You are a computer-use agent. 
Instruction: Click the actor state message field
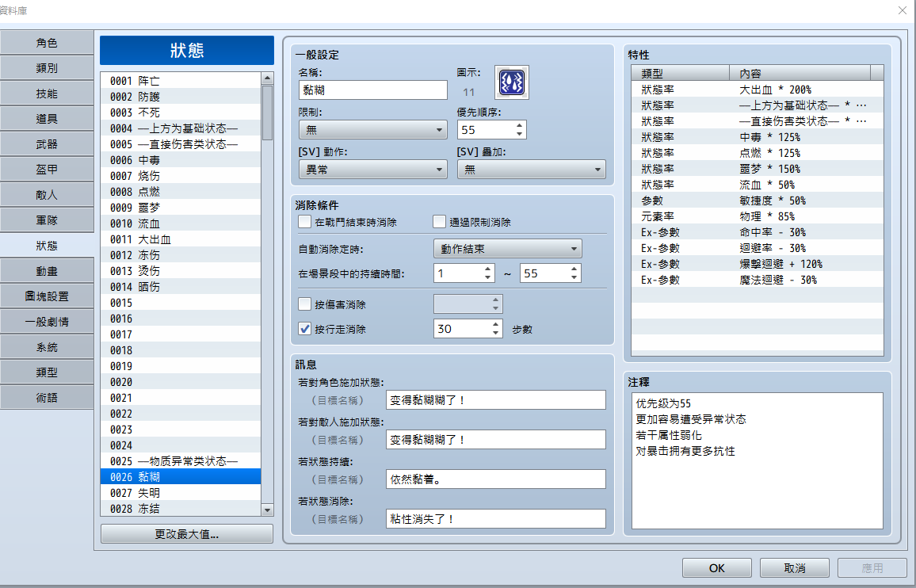click(495, 400)
